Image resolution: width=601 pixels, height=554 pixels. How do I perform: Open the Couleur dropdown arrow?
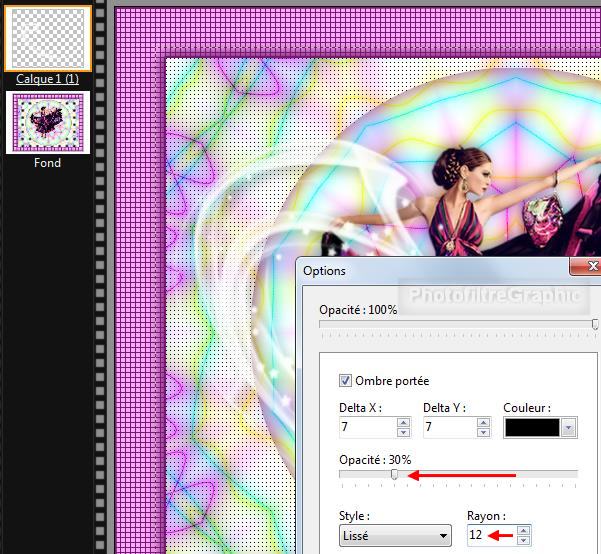(x=568, y=427)
